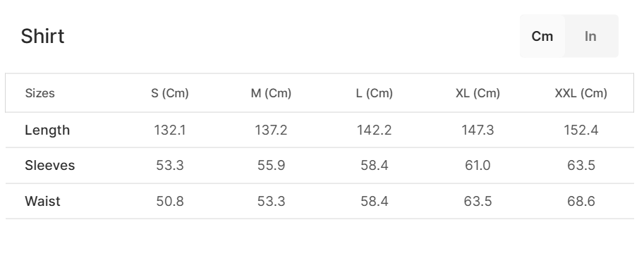
Task: Click the S (Cm) column header
Action: [169, 93]
